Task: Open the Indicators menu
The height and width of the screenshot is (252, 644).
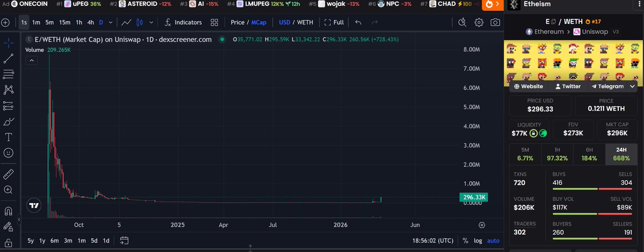Action: coord(183,23)
